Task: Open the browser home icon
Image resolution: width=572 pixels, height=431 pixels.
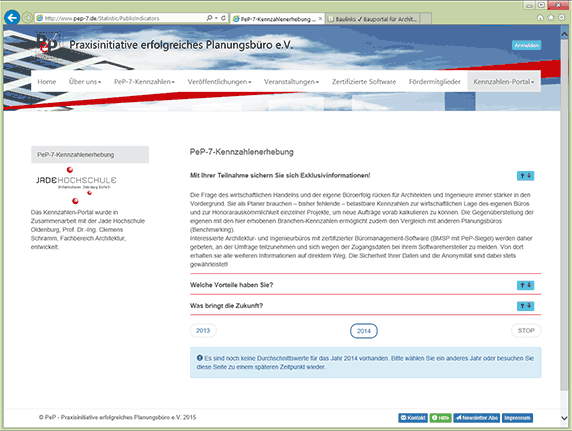Action: pyautogui.click(x=540, y=18)
